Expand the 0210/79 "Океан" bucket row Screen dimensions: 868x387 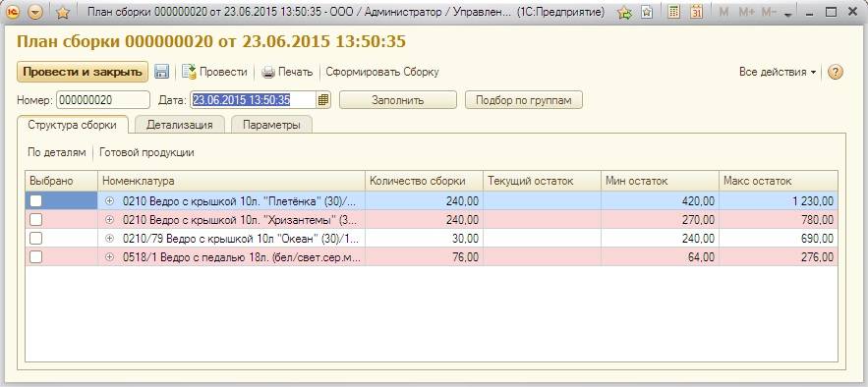(x=110, y=239)
